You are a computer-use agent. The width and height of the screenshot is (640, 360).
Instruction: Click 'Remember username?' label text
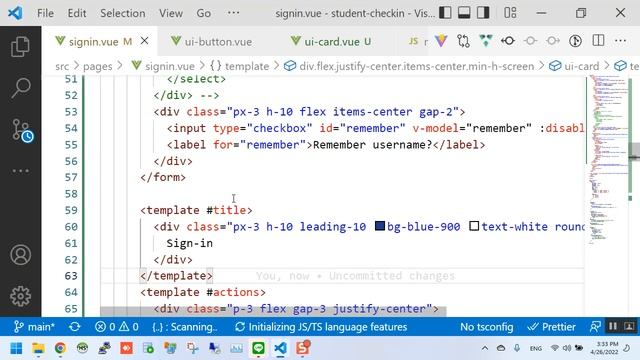pyautogui.click(x=372, y=145)
